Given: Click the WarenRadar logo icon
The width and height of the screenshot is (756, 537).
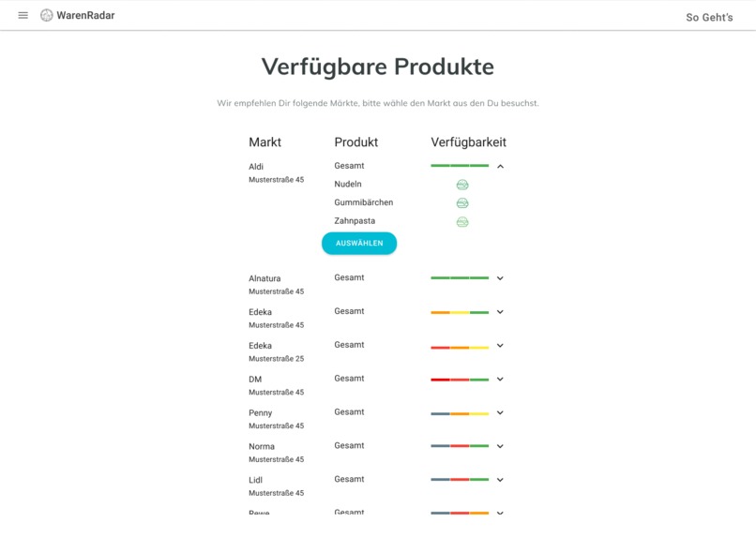Looking at the screenshot, I should 47,15.
